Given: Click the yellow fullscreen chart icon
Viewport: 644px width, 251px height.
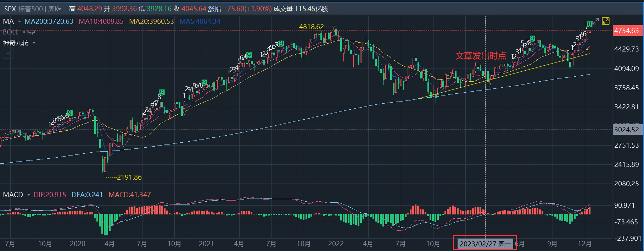Looking at the screenshot, I should coord(606,21).
